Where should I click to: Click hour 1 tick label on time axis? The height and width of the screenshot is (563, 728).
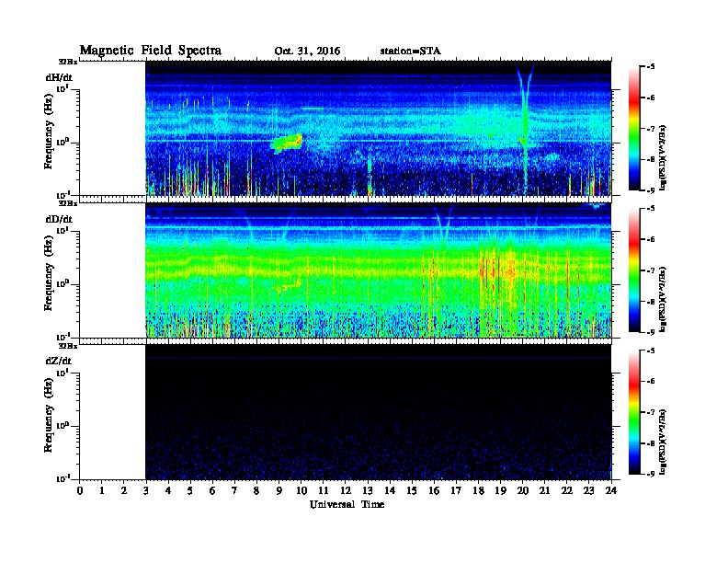click(102, 491)
